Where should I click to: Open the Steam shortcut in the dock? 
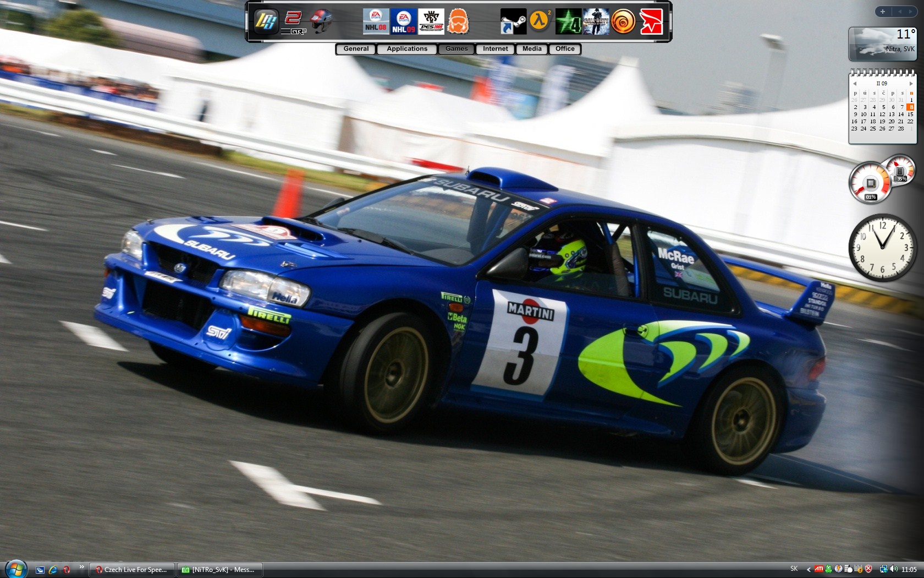click(x=513, y=21)
